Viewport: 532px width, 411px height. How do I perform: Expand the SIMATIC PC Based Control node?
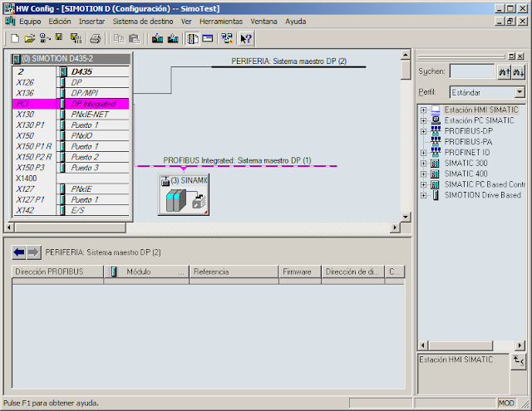pyautogui.click(x=423, y=184)
